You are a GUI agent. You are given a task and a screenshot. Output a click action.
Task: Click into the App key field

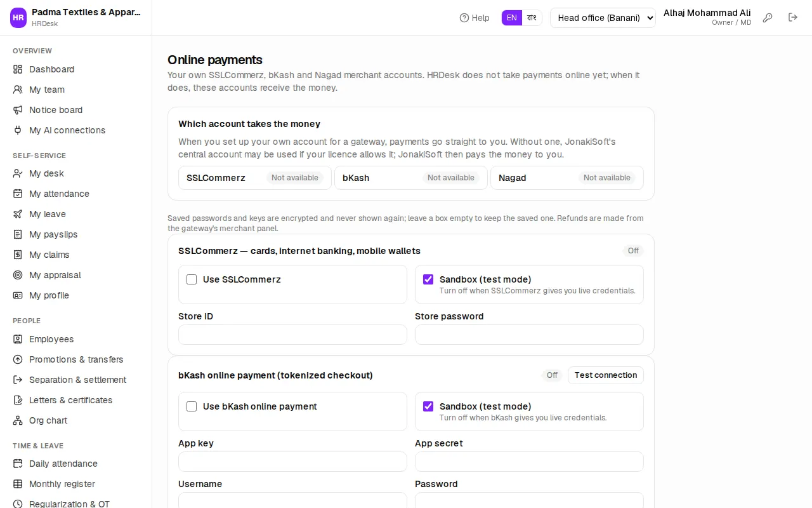click(292, 462)
